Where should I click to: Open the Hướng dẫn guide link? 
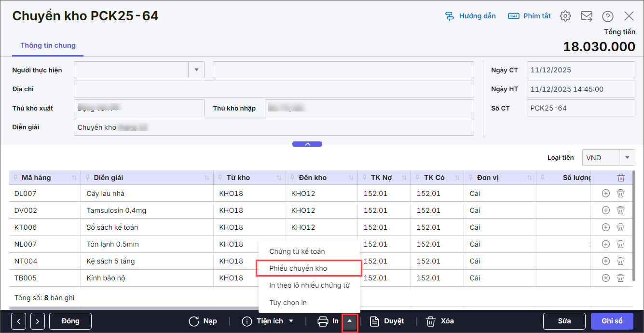[470, 16]
